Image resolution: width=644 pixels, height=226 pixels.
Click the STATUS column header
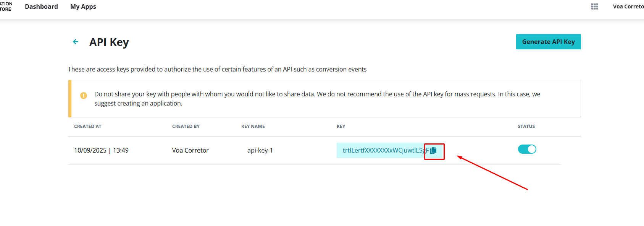pos(526,127)
